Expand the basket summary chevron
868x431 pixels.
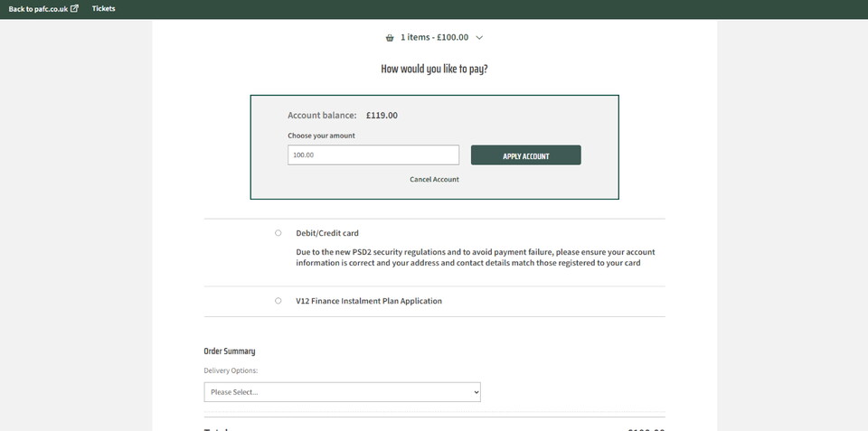coord(479,38)
